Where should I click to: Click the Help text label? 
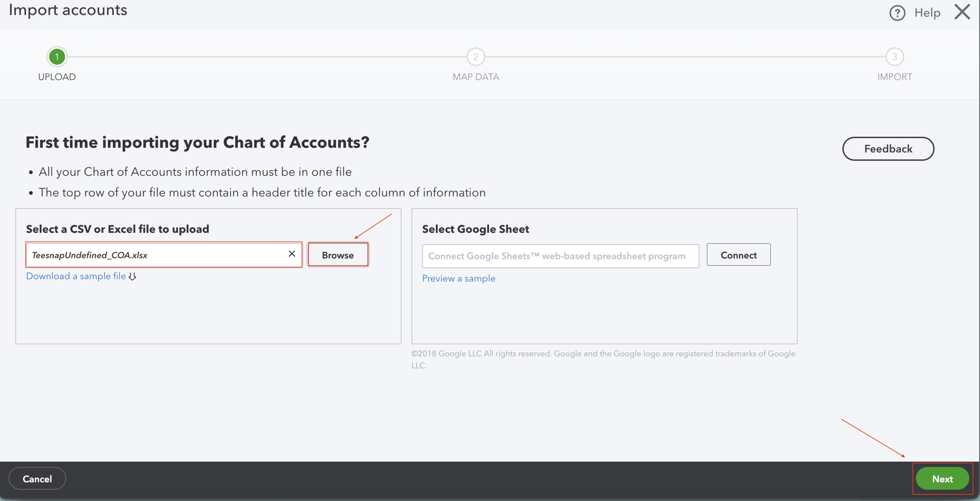[928, 13]
